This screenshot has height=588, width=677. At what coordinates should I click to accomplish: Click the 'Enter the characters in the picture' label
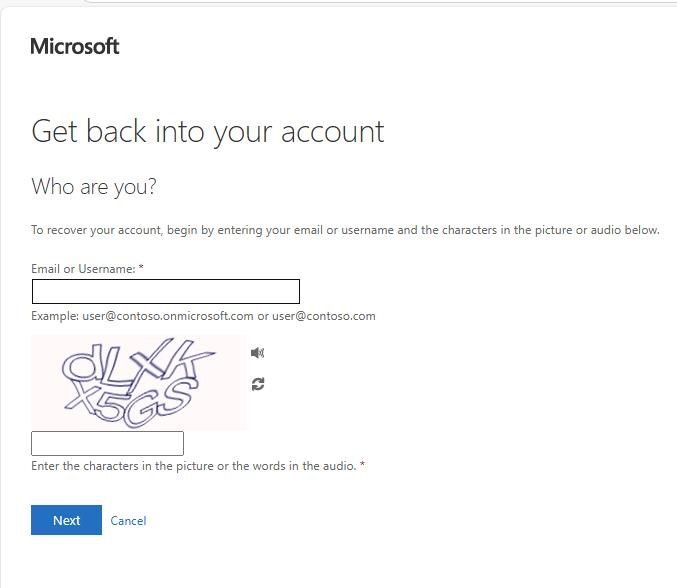point(194,466)
